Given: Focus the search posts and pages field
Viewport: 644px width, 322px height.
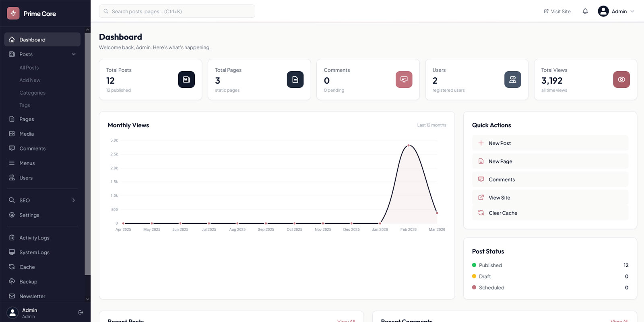Looking at the screenshot, I should (x=177, y=11).
